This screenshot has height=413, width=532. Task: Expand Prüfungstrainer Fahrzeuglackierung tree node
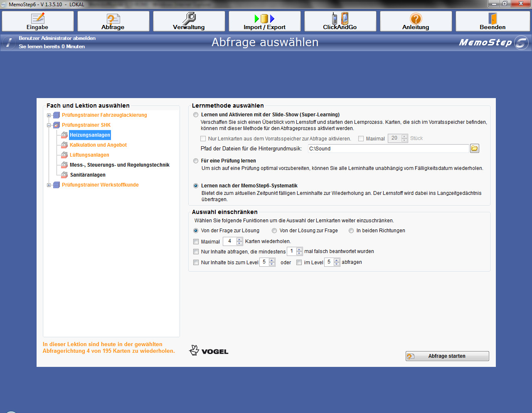[49, 116]
